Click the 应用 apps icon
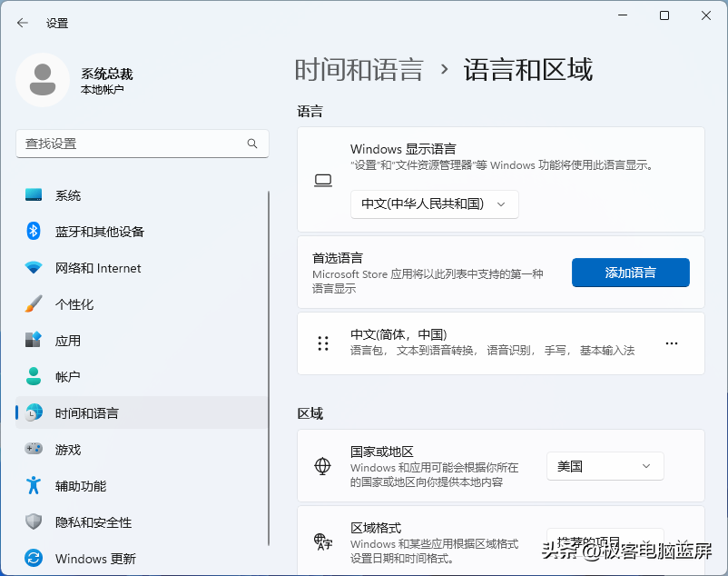The image size is (728, 576). [34, 340]
